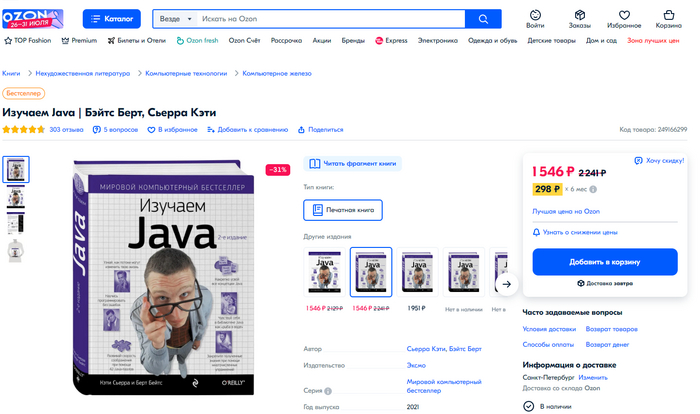The image size is (700, 414).
Task: Open the Каталог menu
Action: pyautogui.click(x=112, y=19)
